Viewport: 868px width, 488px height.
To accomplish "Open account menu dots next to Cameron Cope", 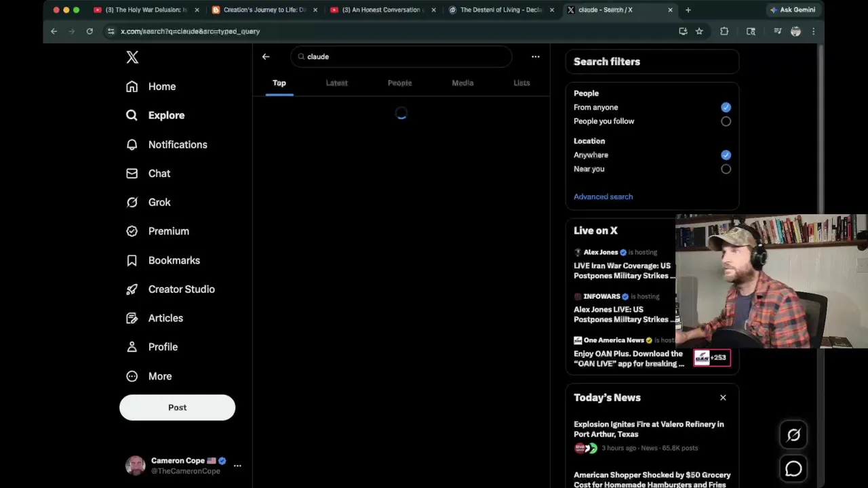I will click(237, 466).
